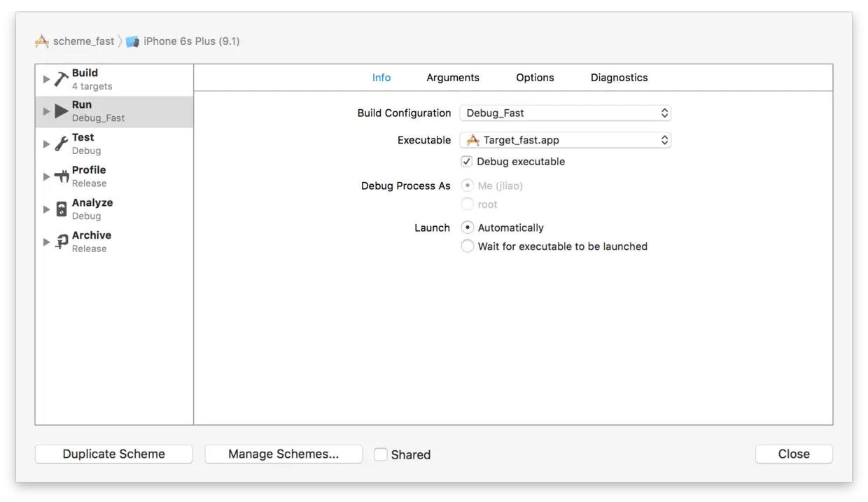Open the Build Configuration dropdown
This screenshot has height=502, width=868.
[x=566, y=113]
